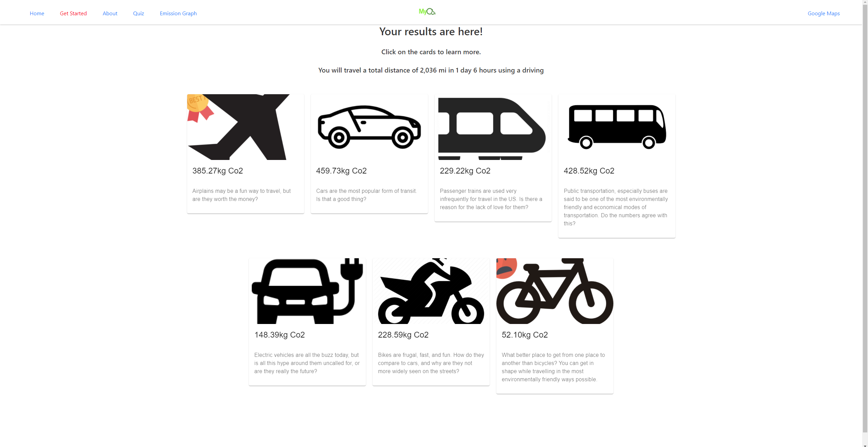Open the Quiz page

coord(138,14)
